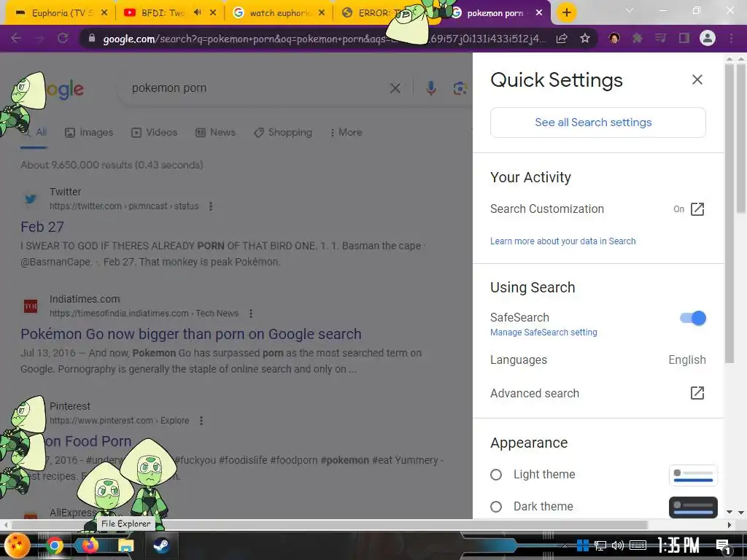Open the Chrome three-dot menu
Image resolution: width=747 pixels, height=560 pixels.
[x=731, y=38]
